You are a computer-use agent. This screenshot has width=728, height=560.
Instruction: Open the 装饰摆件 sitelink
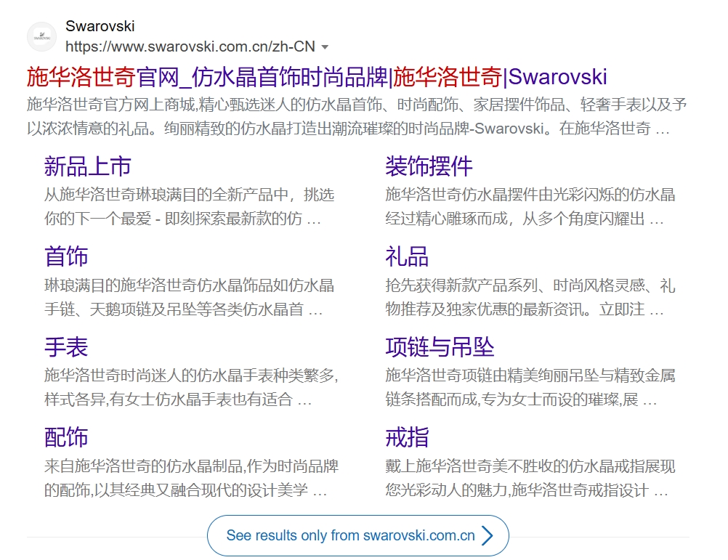click(429, 166)
